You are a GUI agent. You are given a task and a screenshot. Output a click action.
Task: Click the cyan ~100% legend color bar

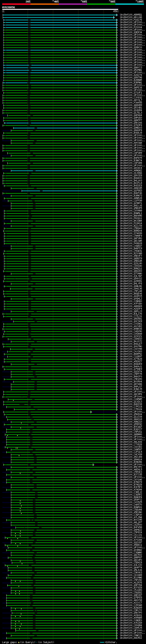click(130, 4)
